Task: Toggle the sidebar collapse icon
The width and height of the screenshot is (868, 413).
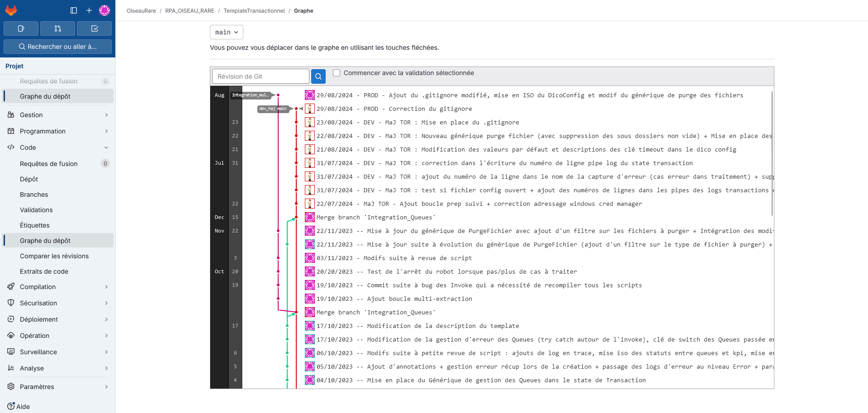Action: pos(74,10)
